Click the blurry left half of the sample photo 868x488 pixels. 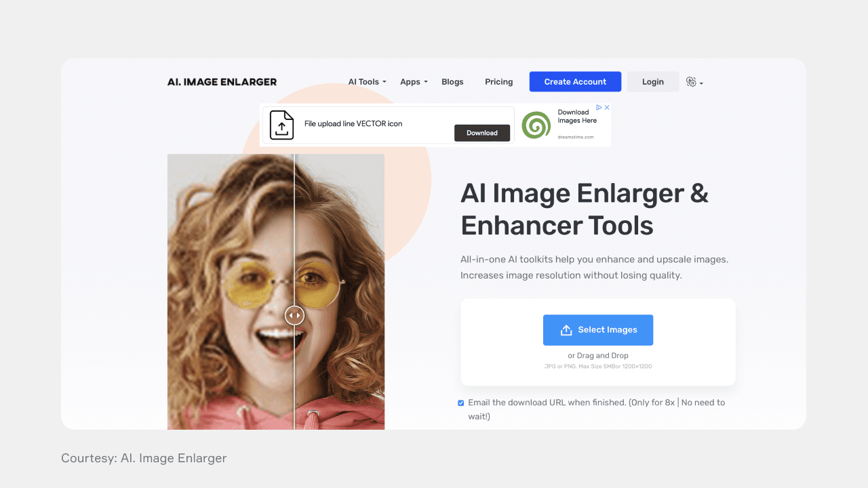coord(231,291)
